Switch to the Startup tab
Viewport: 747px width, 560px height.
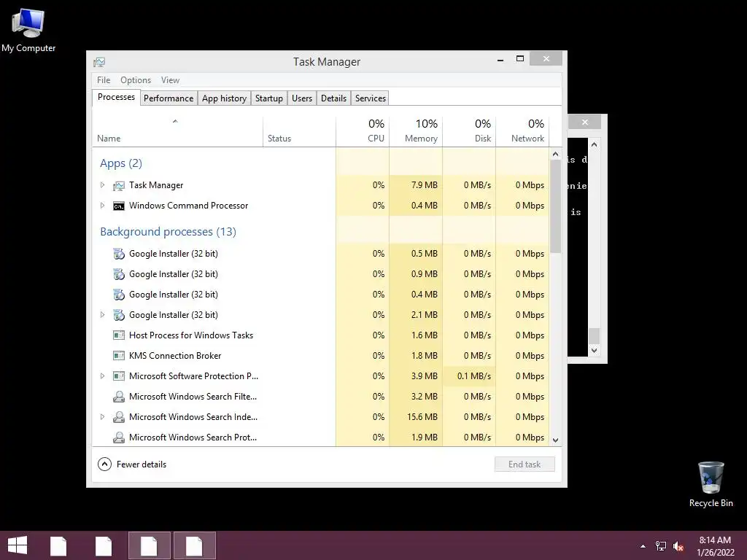click(269, 98)
